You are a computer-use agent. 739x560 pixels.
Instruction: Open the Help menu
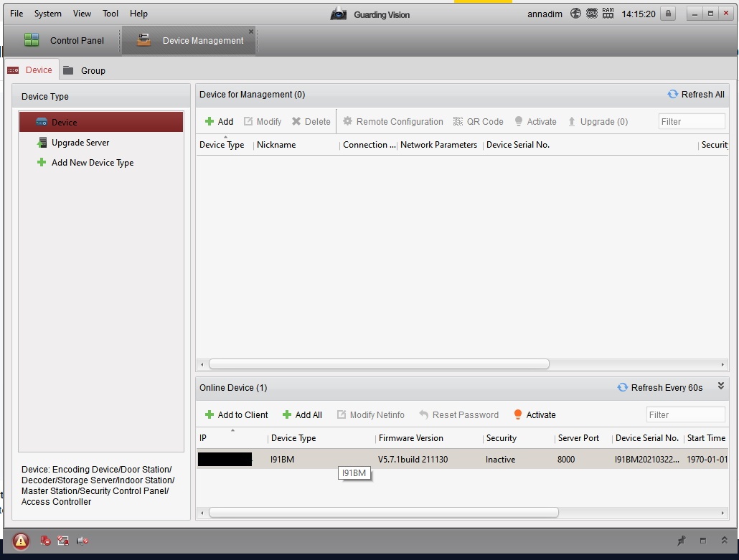[138, 14]
